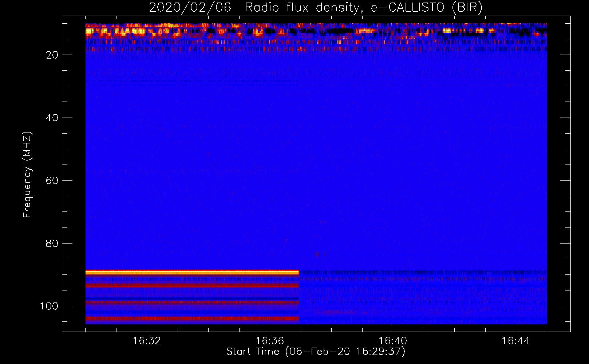
Task: Click the 16:40 time tick label
Action: click(393, 341)
